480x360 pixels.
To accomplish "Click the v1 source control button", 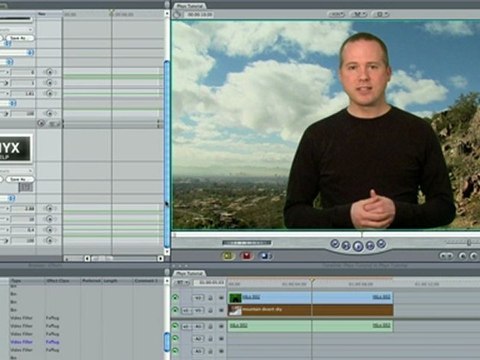I will coord(186,310).
